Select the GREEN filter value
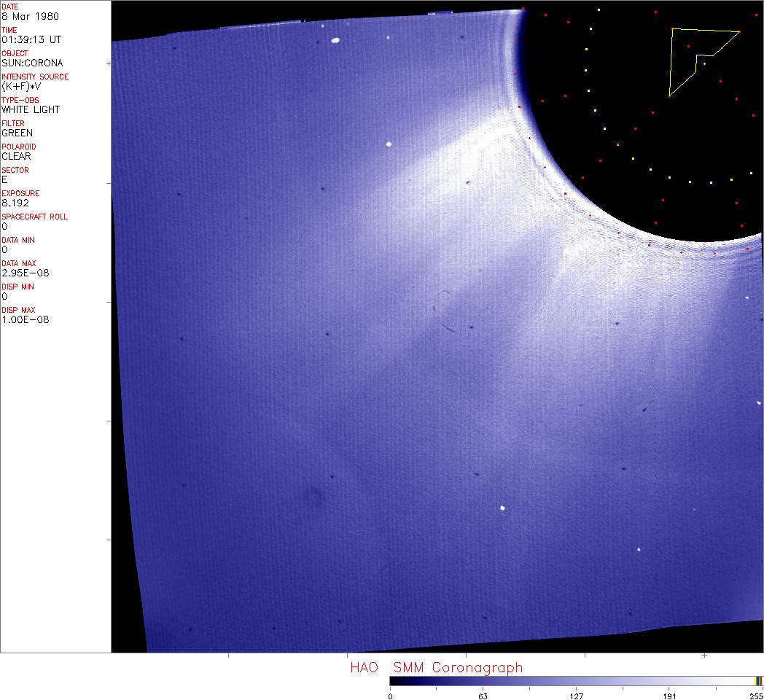Viewport: 764px width, 700px height. [x=17, y=133]
